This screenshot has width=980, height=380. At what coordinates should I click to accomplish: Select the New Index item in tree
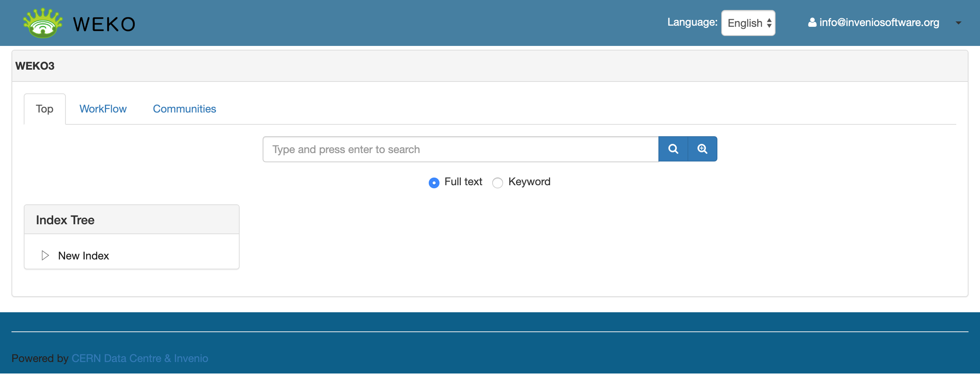pos(83,256)
